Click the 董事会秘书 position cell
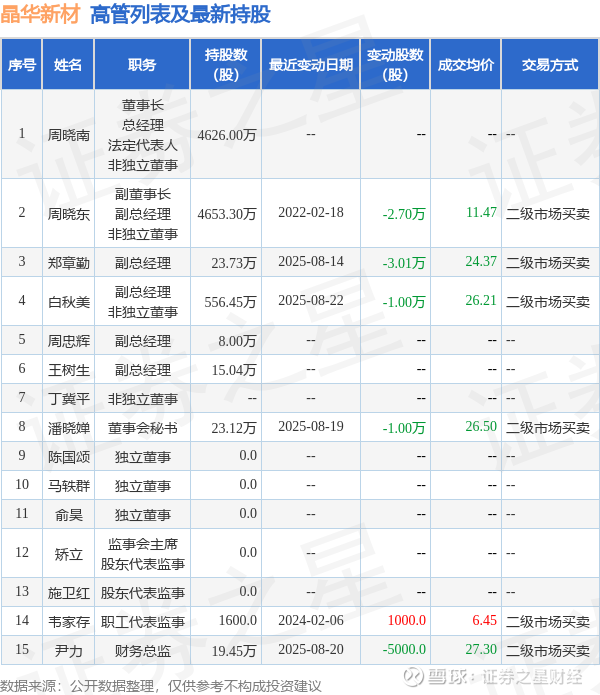The width and height of the screenshot is (600, 695). coord(142,428)
